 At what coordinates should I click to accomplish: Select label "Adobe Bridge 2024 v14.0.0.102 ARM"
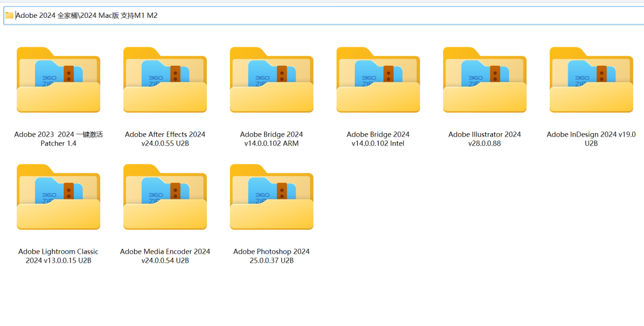(271, 139)
